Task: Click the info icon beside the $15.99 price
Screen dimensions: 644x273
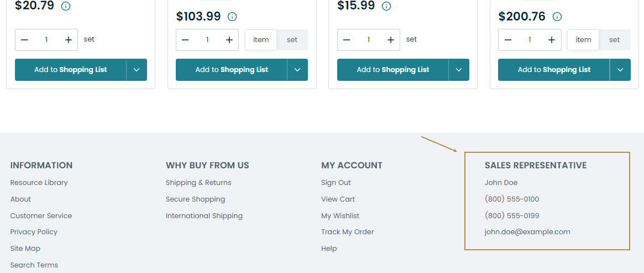Action: click(386, 6)
